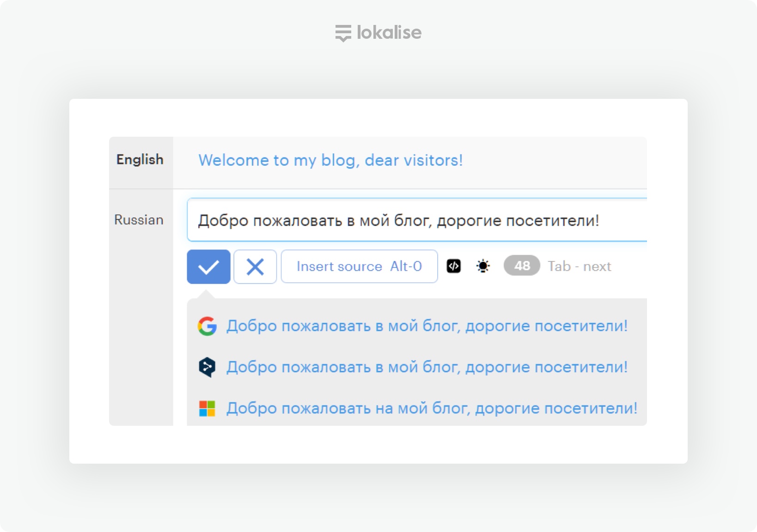Click the "Tab - next" hint text
The height and width of the screenshot is (532, 757).
click(580, 266)
